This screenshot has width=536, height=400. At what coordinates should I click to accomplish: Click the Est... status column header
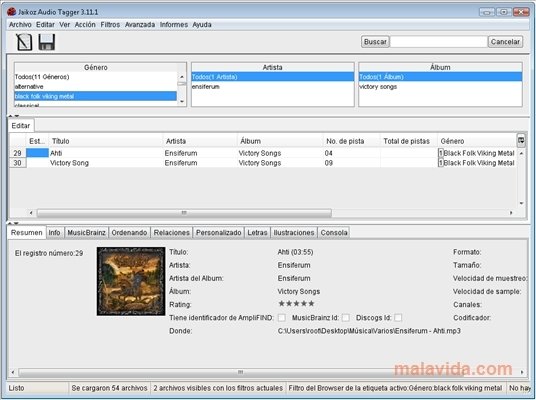pos(37,141)
